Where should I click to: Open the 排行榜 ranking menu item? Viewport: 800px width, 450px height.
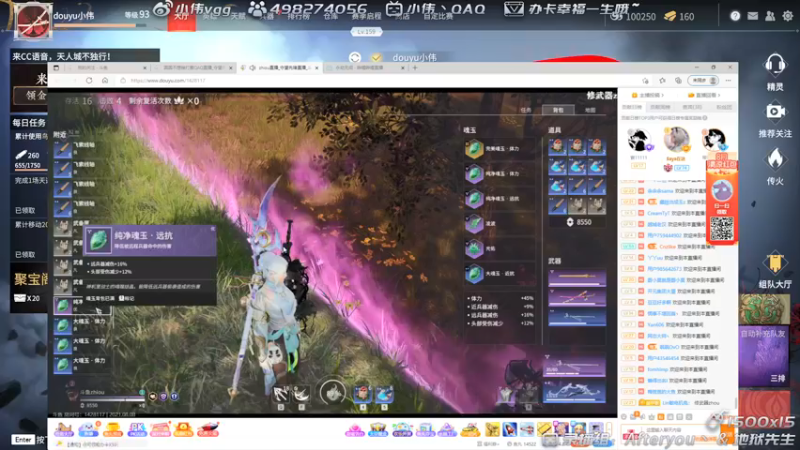click(299, 17)
